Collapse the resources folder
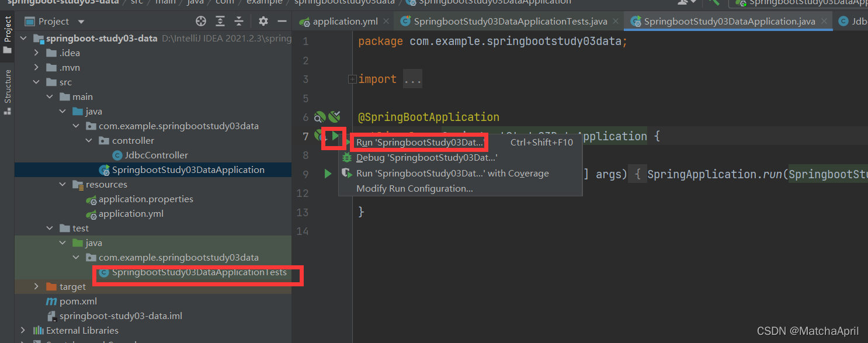 point(63,185)
